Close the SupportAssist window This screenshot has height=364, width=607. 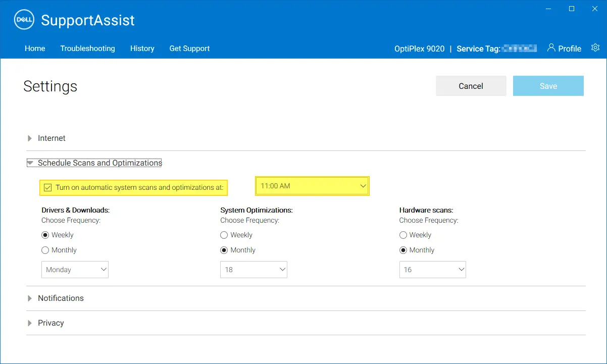pos(594,9)
